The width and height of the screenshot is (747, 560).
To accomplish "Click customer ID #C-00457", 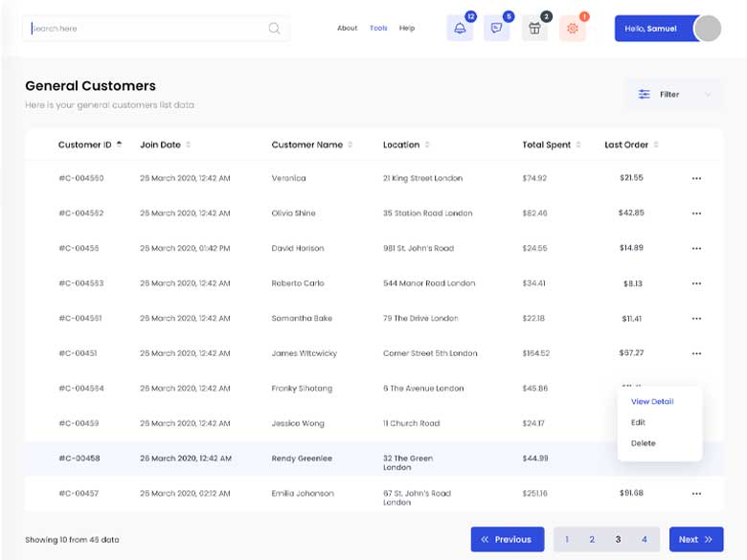I will pos(79,493).
